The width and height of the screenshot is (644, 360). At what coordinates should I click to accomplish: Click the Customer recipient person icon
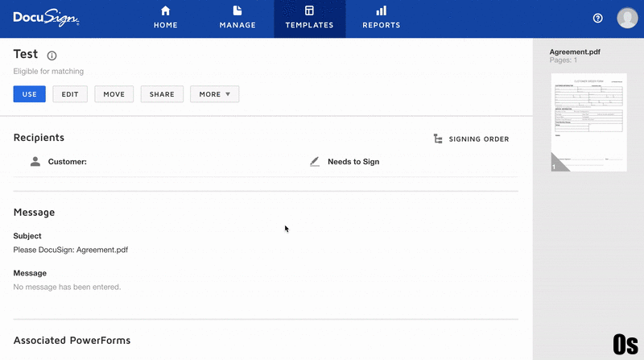point(35,162)
